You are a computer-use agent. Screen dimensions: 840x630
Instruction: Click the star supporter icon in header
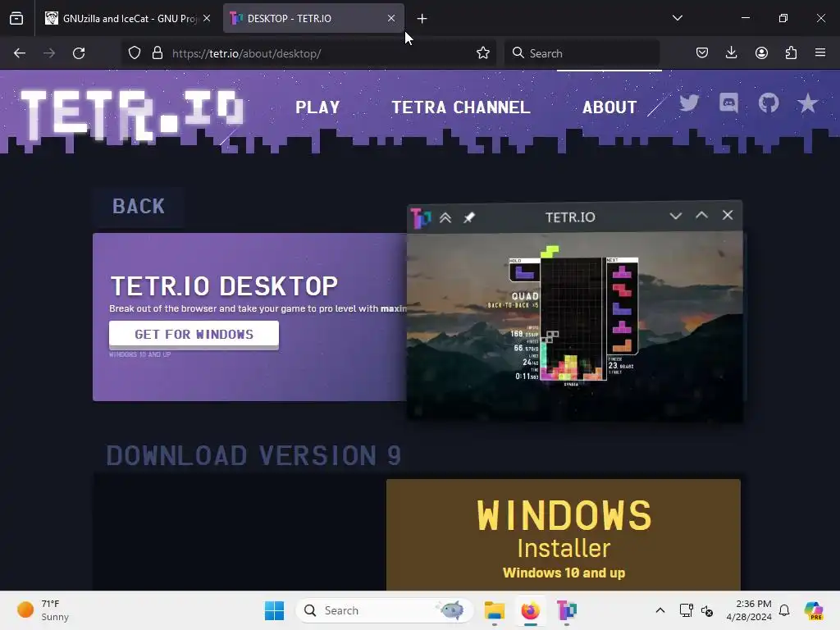807,103
